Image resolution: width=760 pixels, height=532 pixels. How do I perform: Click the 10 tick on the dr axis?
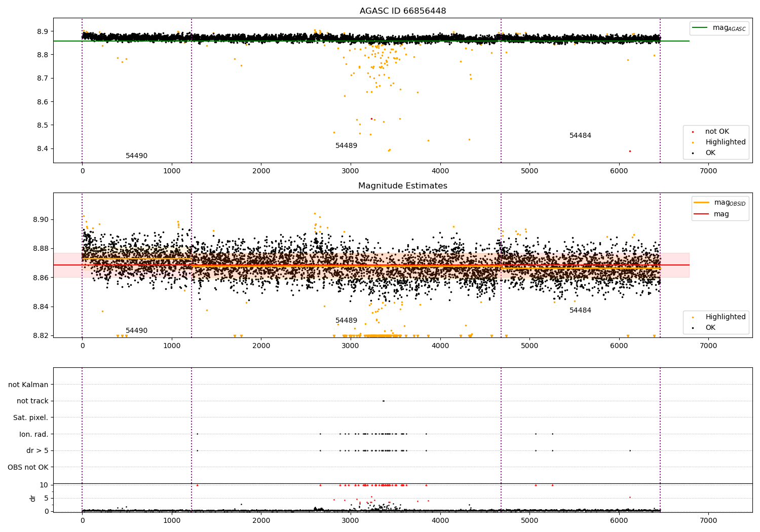point(44,485)
